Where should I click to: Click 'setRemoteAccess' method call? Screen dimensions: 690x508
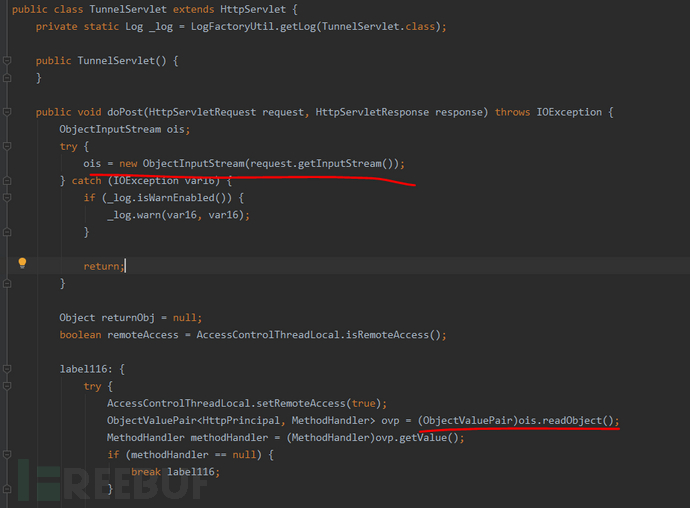tap(301, 403)
